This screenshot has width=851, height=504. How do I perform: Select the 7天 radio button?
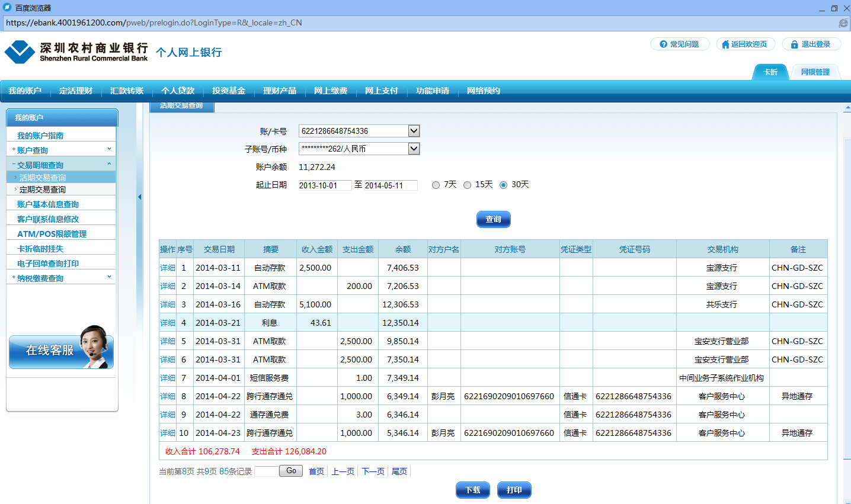pyautogui.click(x=436, y=185)
